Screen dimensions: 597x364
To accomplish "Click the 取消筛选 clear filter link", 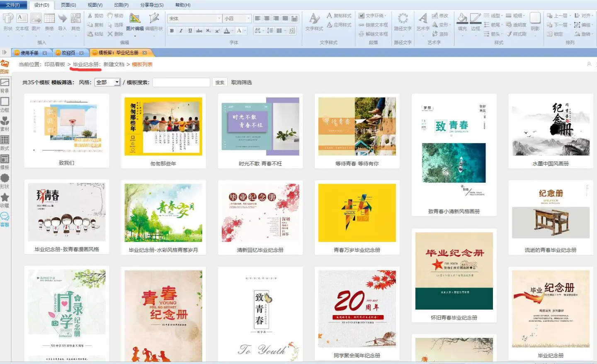I will pos(241,83).
